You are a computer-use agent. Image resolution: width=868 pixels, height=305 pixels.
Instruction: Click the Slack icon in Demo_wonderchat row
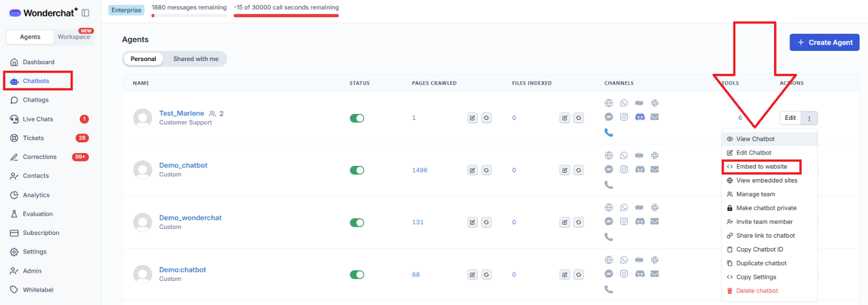coord(655,208)
